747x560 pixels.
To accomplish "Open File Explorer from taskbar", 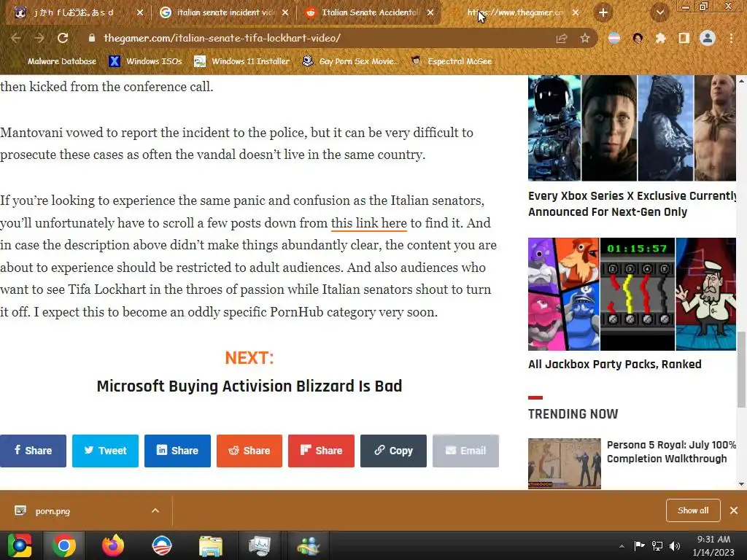I will (x=211, y=545).
